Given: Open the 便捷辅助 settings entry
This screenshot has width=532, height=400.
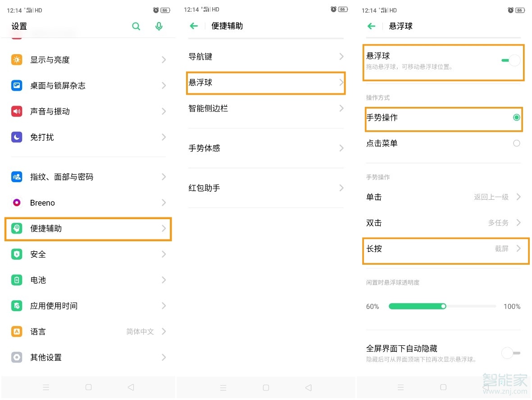Looking at the screenshot, I should click(88, 229).
